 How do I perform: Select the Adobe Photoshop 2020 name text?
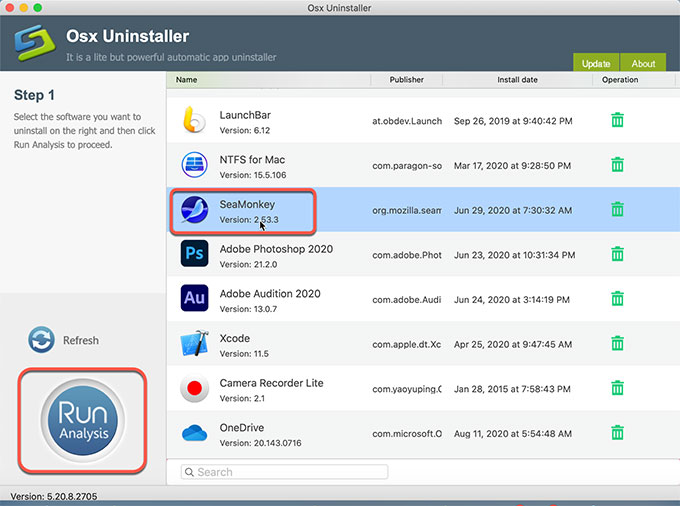pos(276,249)
